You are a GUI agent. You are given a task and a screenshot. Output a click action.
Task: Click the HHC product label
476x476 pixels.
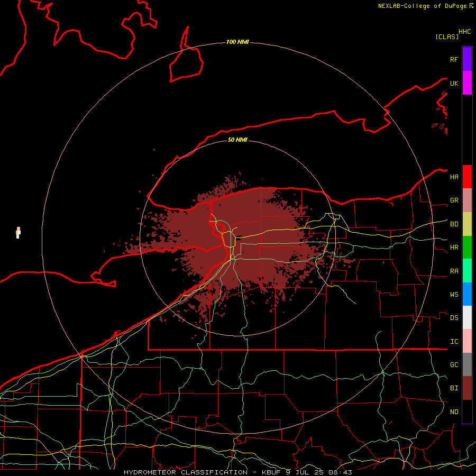[x=465, y=32]
